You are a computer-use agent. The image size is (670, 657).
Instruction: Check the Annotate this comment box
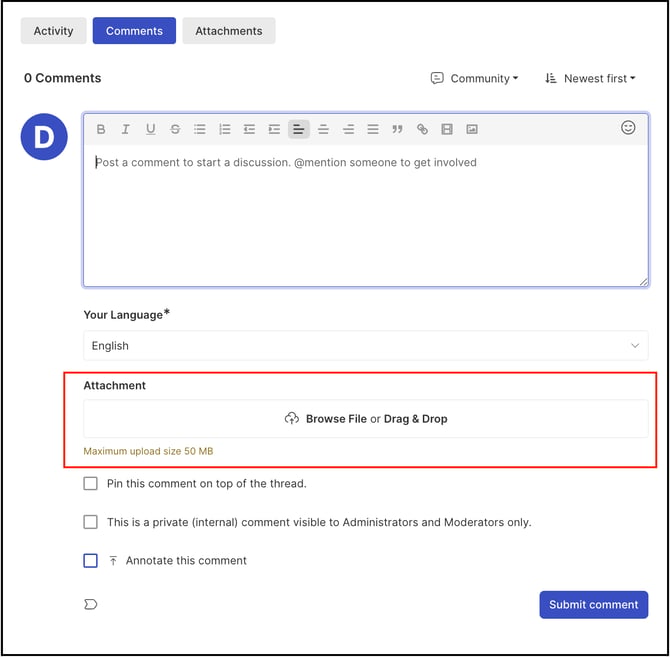[x=91, y=560]
